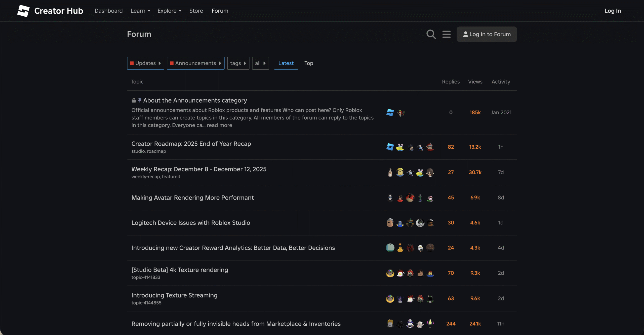The image size is (644, 335).
Task: Open Removing partially or fully invisible heads topic
Action: coord(236,324)
